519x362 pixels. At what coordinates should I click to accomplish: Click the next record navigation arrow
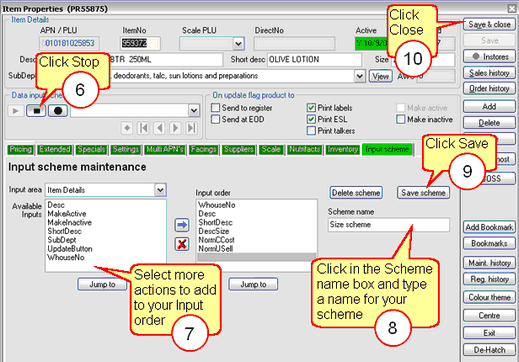coord(176,128)
